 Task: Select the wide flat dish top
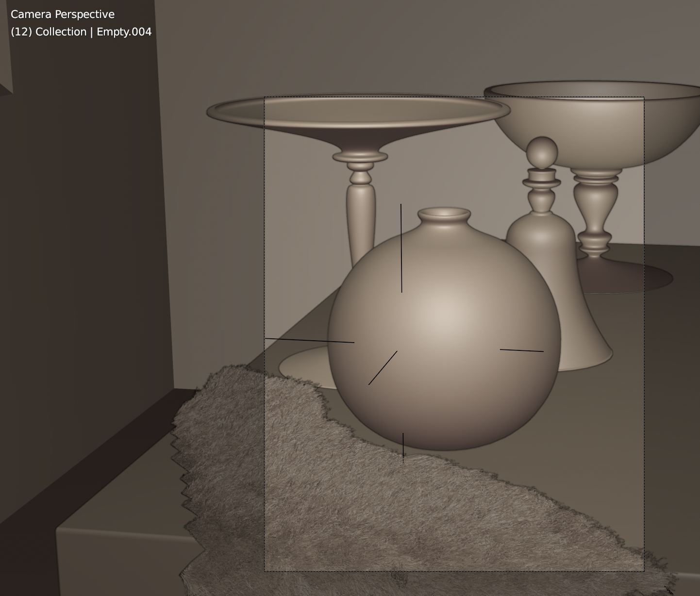point(358,112)
